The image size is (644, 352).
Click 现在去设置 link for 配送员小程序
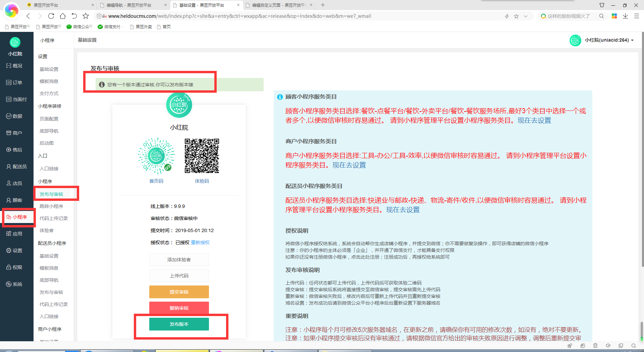(402, 210)
